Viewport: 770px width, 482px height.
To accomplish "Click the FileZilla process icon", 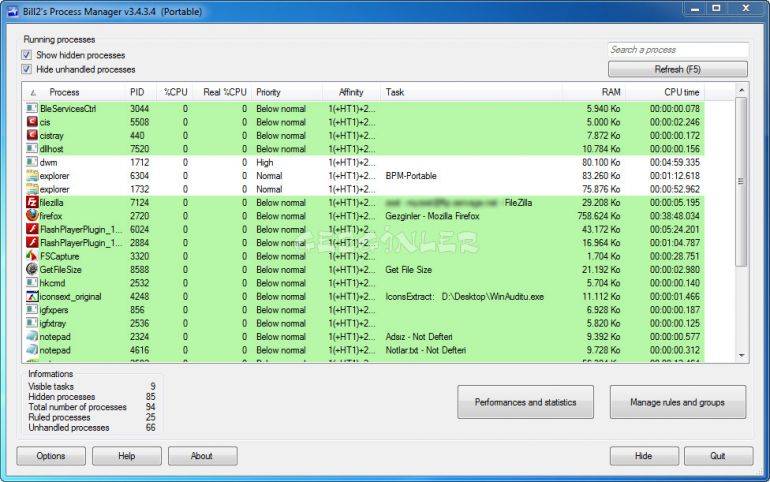I will [32, 202].
